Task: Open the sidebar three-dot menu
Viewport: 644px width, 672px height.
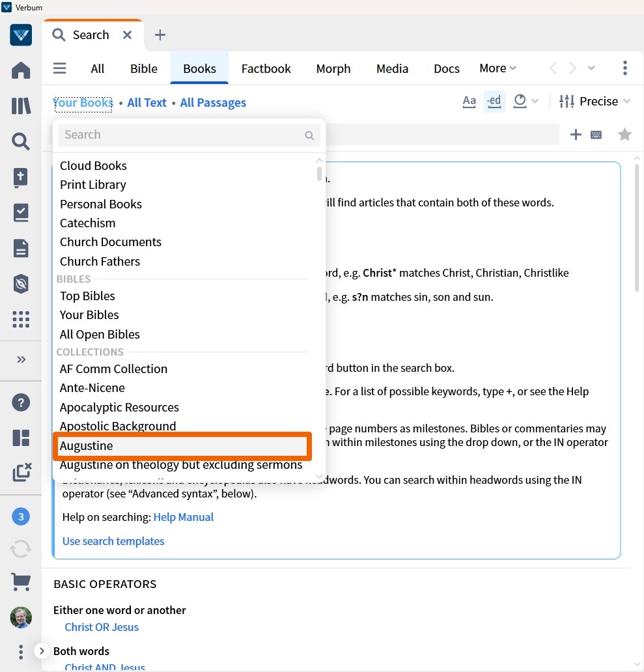Action: tap(21, 652)
